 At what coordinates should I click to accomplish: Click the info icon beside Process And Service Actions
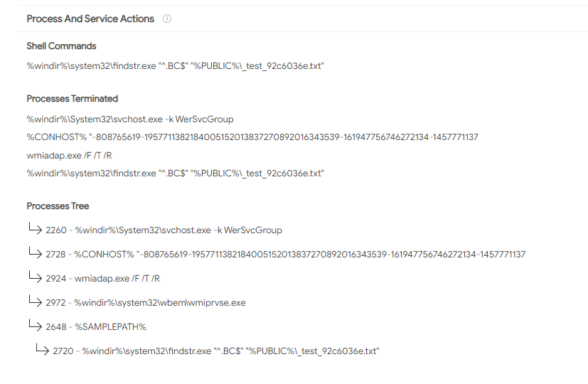(x=167, y=18)
